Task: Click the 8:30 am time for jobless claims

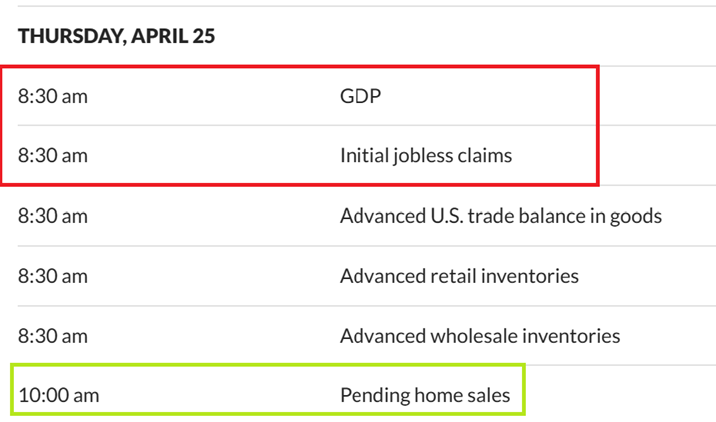Action: [x=52, y=156]
